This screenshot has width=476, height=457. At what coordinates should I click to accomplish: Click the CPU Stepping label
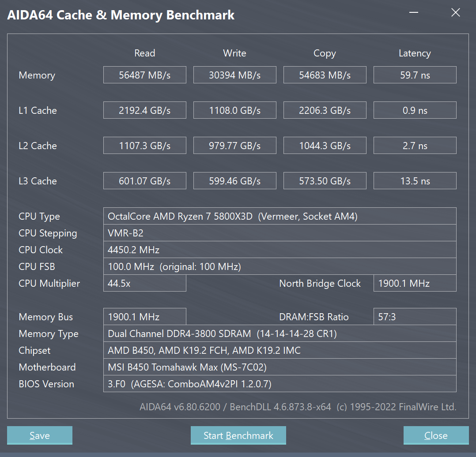point(48,233)
